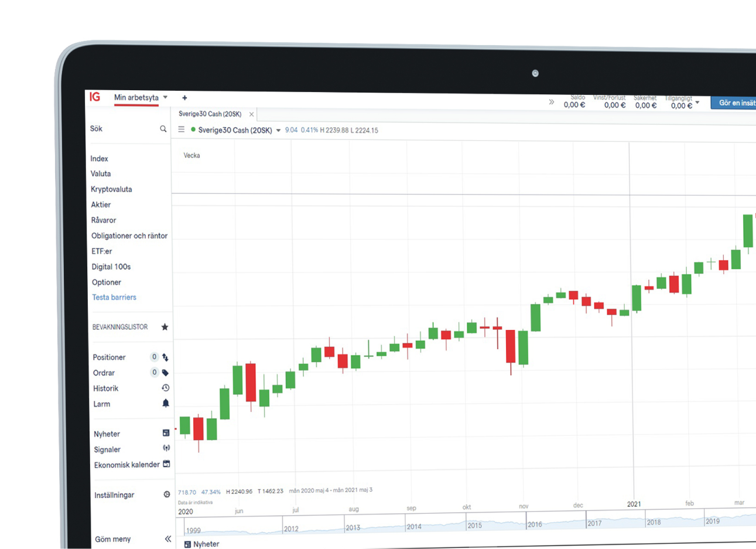
Task: Click the sidebar Nyheter newspaper icon
Action: [x=166, y=433]
